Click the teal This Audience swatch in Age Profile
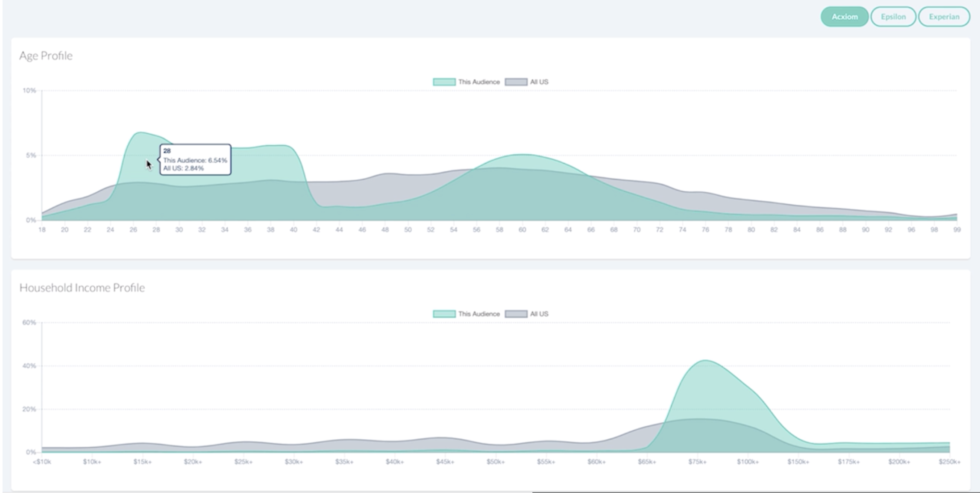Screen dimensions: 980x493 (444, 82)
